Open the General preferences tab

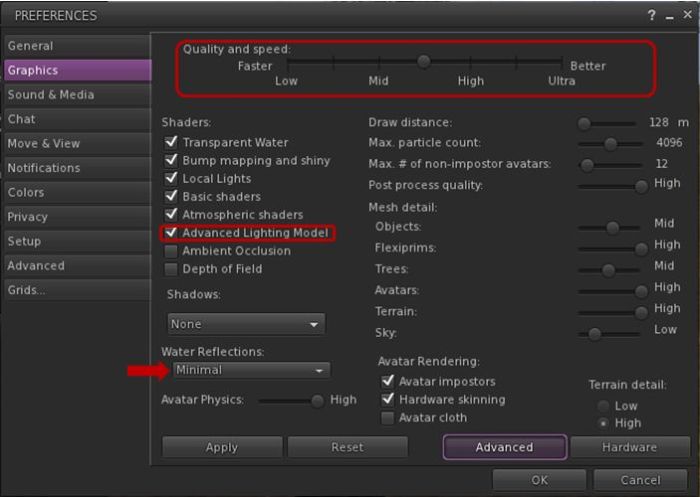pos(77,46)
